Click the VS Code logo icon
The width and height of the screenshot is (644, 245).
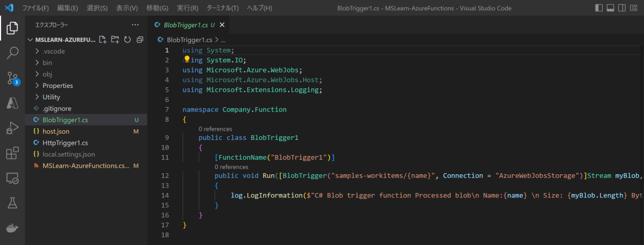(9, 8)
